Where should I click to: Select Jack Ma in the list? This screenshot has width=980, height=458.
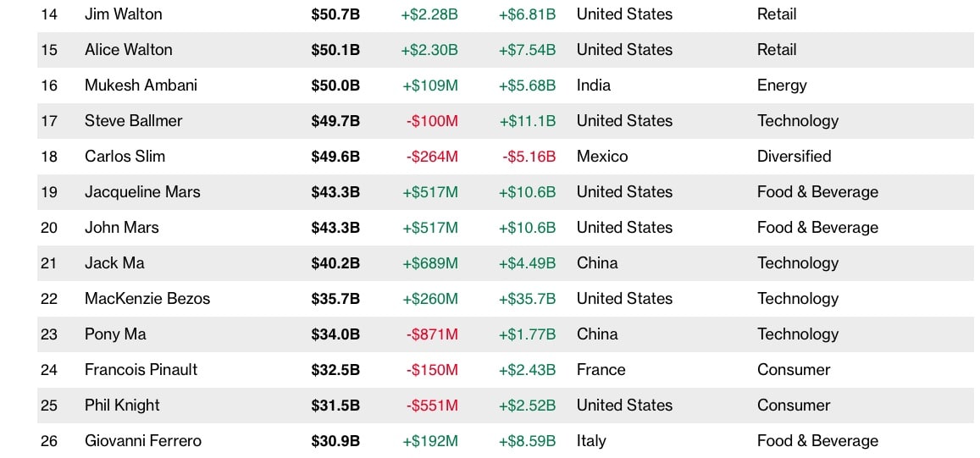114,263
